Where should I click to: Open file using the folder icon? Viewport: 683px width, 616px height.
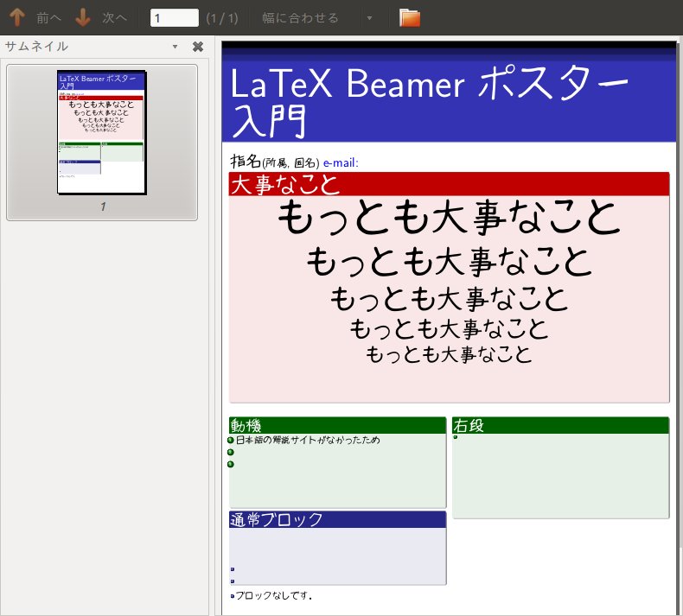tap(410, 18)
